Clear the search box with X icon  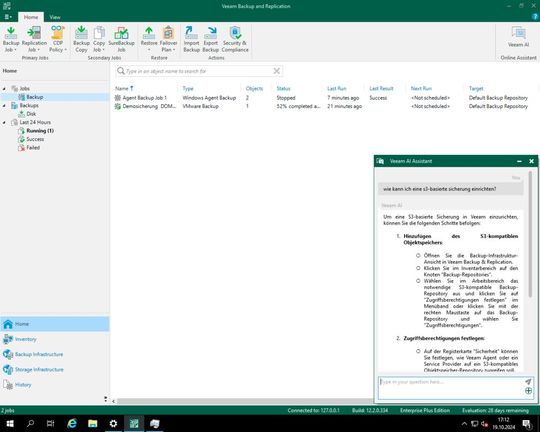tap(277, 71)
